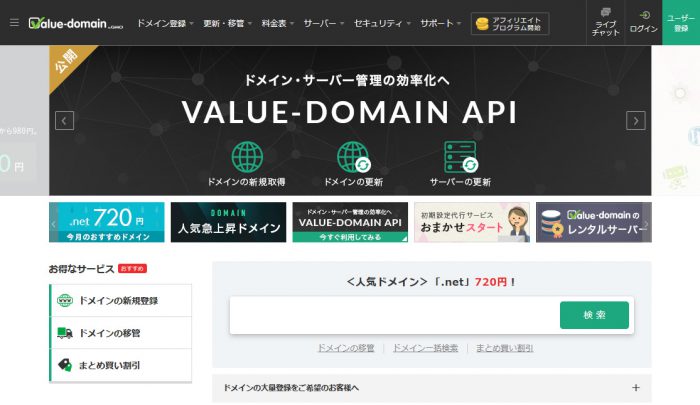Go to the previous hero banner slide
700x405 pixels.
coord(64,121)
